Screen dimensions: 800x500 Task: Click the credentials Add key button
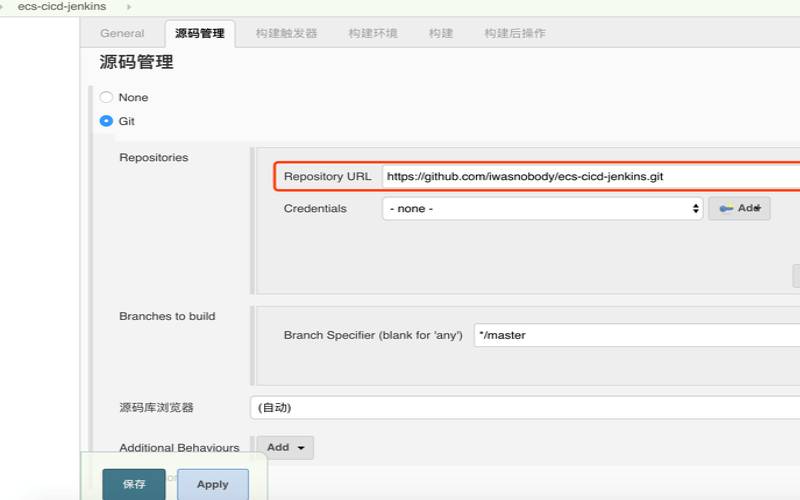point(739,208)
